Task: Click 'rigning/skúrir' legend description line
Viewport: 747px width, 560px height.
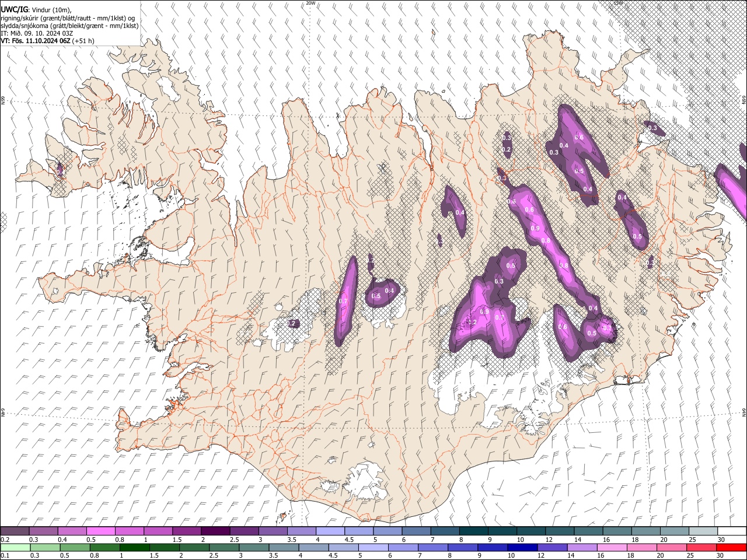Action: (68, 17)
